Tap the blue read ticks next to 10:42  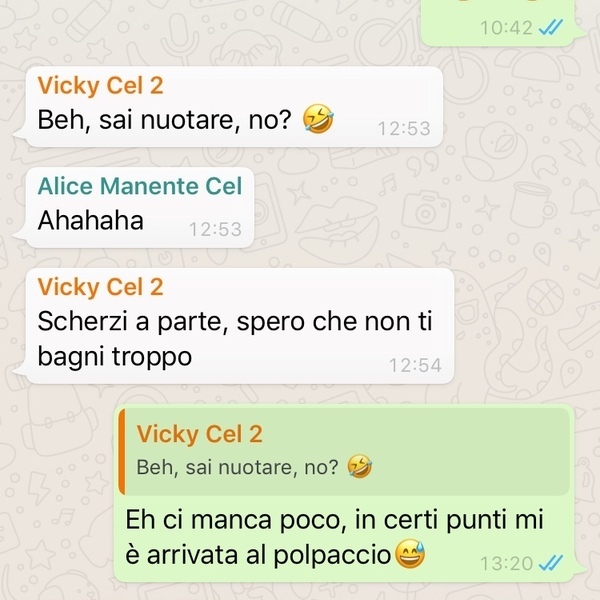pos(551,27)
